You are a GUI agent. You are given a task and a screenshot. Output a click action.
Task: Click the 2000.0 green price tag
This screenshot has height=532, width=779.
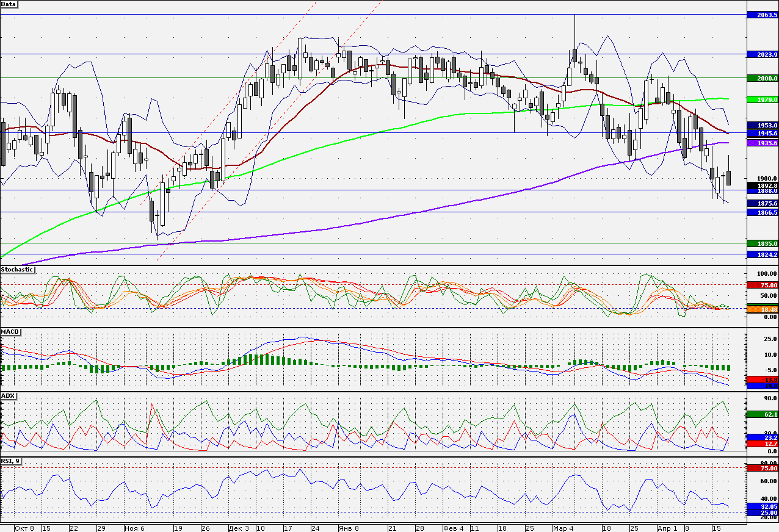point(763,78)
